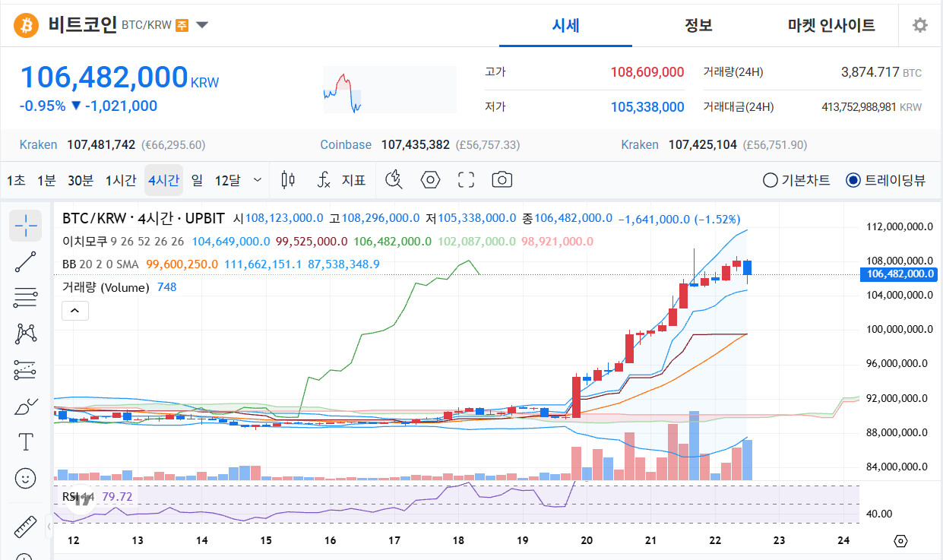Take a chart snapshot with camera icon
This screenshot has height=560, width=943.
[502, 180]
